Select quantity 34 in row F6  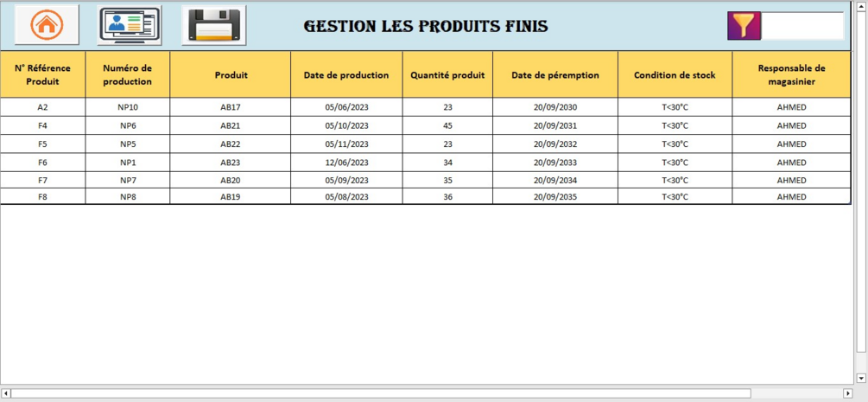(x=447, y=163)
